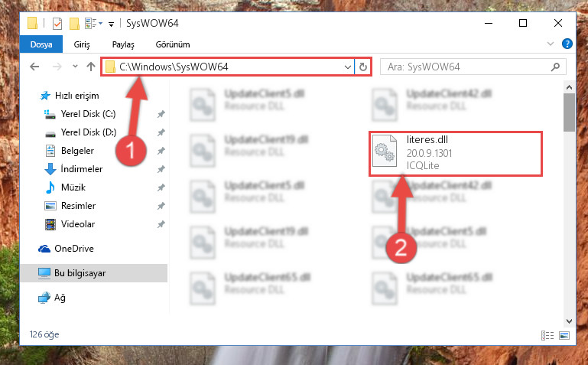Click the Up one level arrow

91,67
